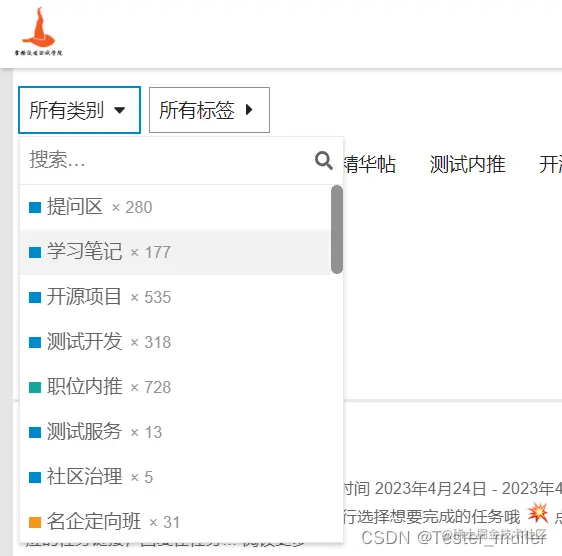Click the dropdown list scrollbar thumb
Image resolution: width=562 pixels, height=556 pixels.
[x=337, y=229]
